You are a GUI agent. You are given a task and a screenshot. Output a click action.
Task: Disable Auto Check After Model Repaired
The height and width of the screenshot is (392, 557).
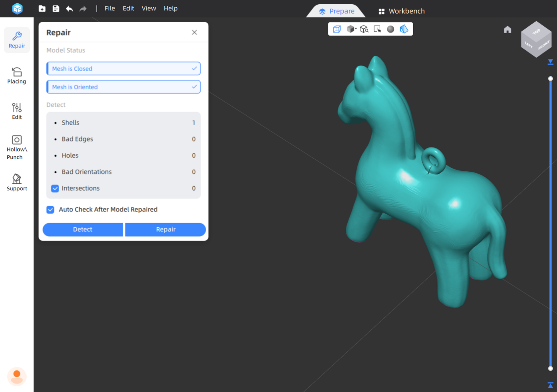pyautogui.click(x=50, y=210)
